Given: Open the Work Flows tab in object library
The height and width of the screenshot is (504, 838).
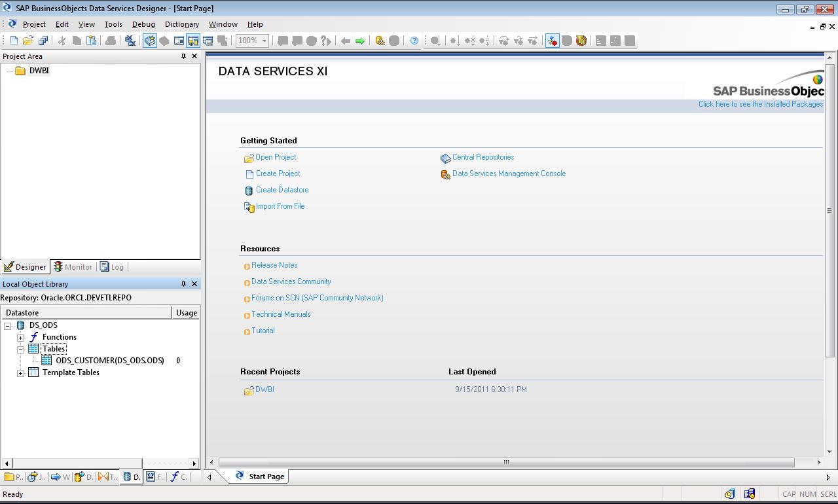Looking at the screenshot, I should [60, 477].
